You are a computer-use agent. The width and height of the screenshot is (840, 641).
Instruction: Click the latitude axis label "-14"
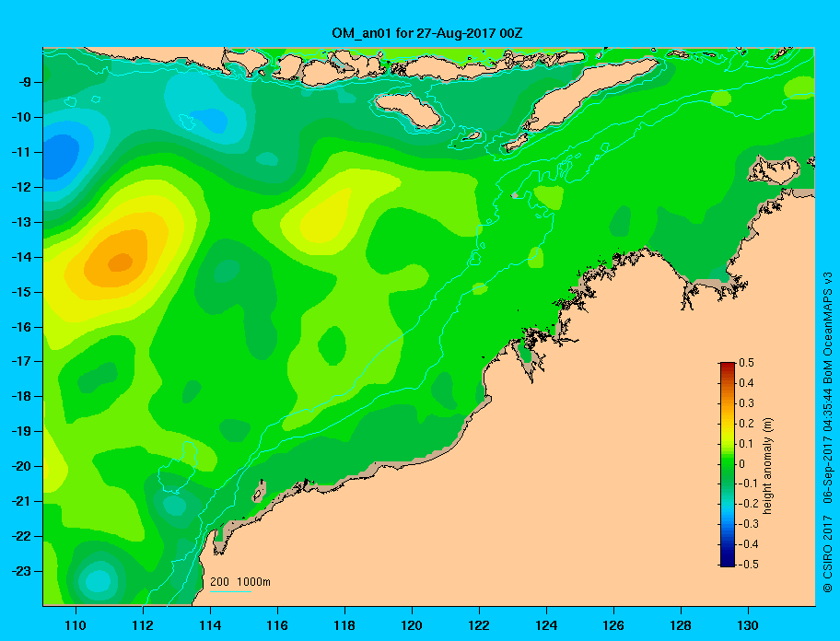[21, 257]
